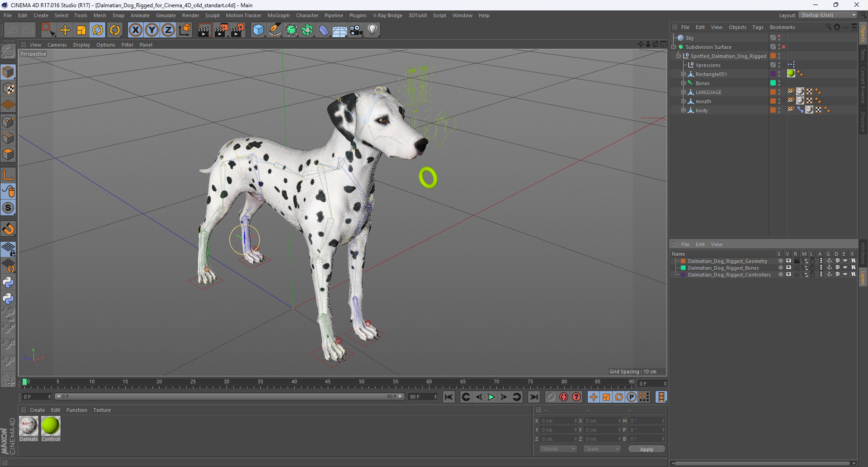Open the MoGraph menu

pyautogui.click(x=278, y=15)
